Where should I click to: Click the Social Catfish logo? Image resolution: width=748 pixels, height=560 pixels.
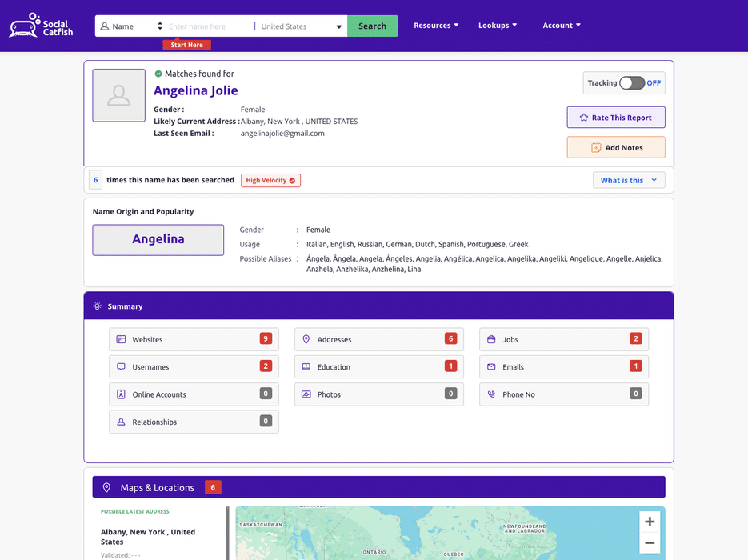pyautogui.click(x=41, y=26)
